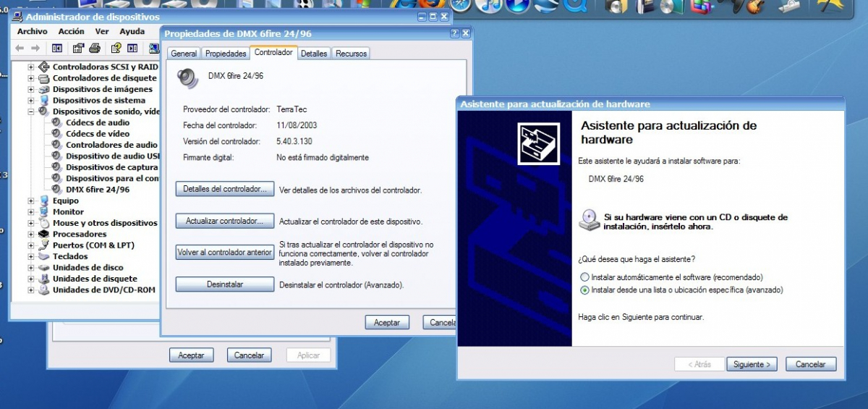Expand Controladoras SCSI y RAID node

[31, 67]
